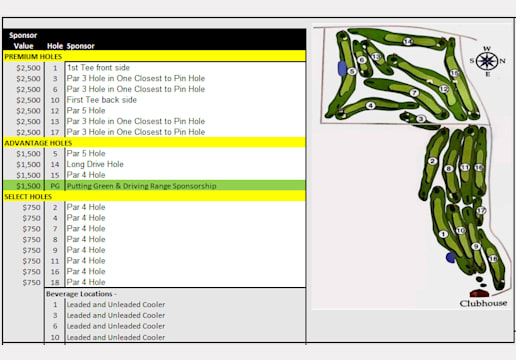Click the Clubhouse label on the map

pyautogui.click(x=483, y=304)
